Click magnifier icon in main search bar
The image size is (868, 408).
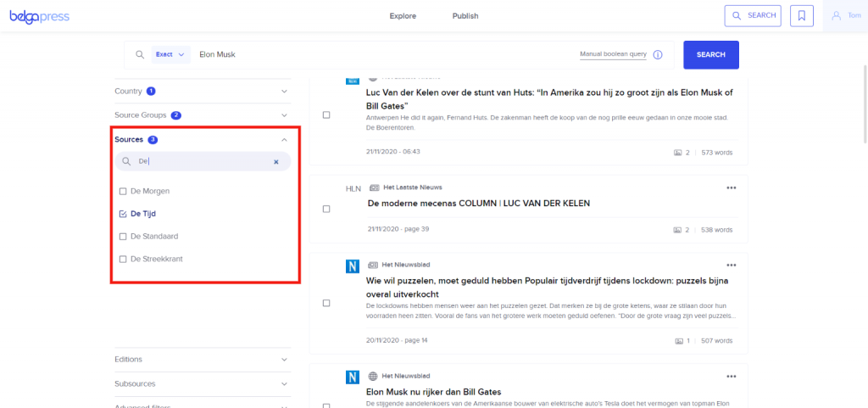coord(140,54)
